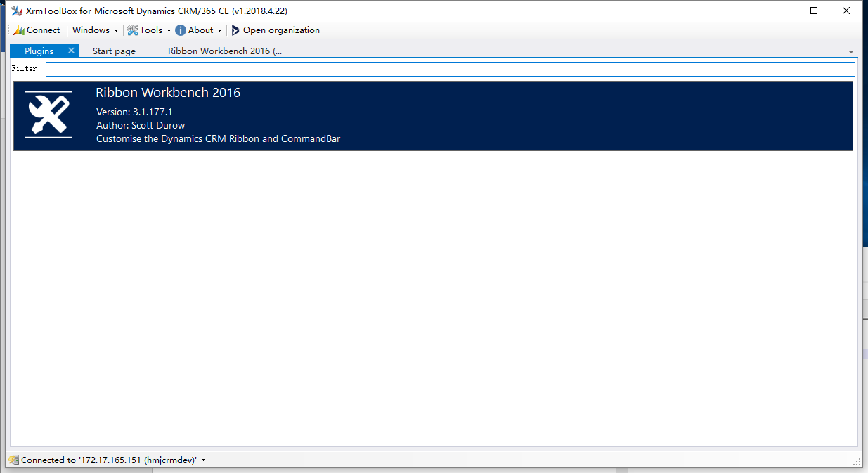Image resolution: width=868 pixels, height=473 pixels.
Task: Click the Dynamics icon beside Open organization
Action: click(235, 30)
